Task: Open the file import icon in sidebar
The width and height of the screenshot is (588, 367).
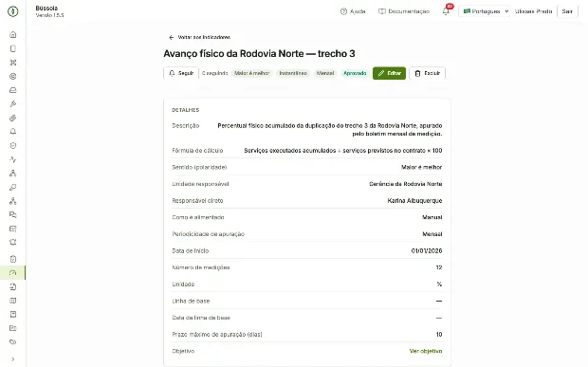Action: coord(12,286)
